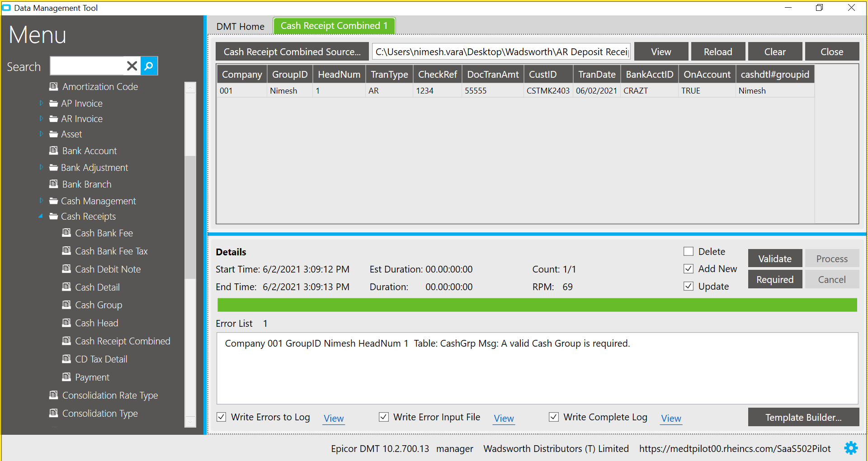Close the Cash Receipt Combined tab with Close
The width and height of the screenshot is (868, 461).
(832, 52)
